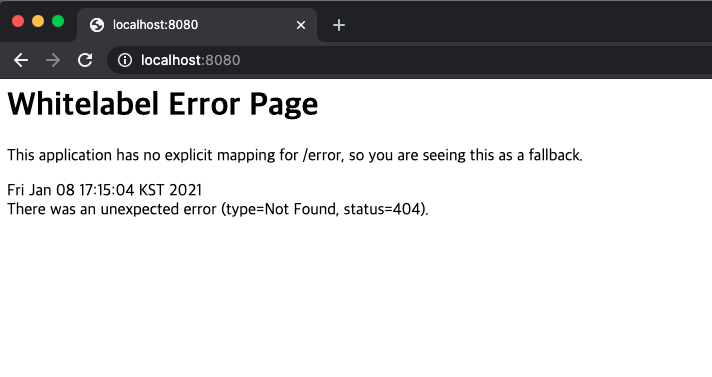Click the forward navigation arrow

click(53, 60)
